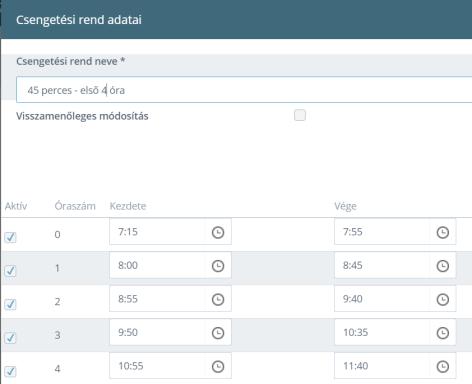Viewport: 472px width, 384px height.
Task: Open time picker for period 0 start
Action: pos(218,232)
